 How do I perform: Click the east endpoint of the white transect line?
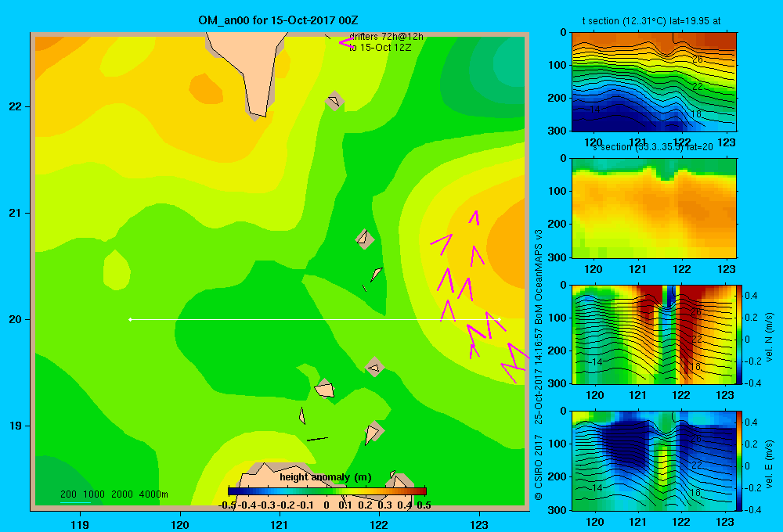tap(499, 319)
